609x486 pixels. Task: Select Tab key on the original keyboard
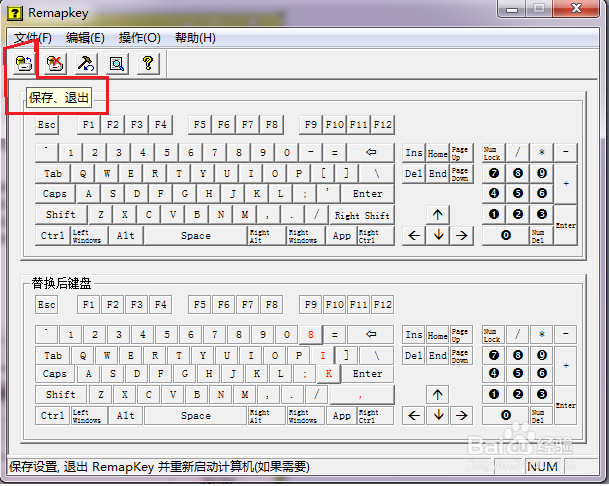[x=53, y=173]
